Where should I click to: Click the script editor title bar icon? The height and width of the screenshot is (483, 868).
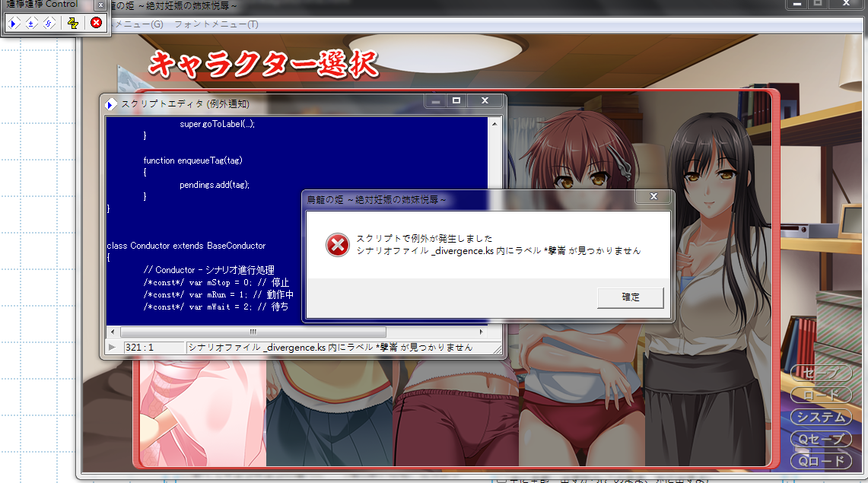point(111,103)
